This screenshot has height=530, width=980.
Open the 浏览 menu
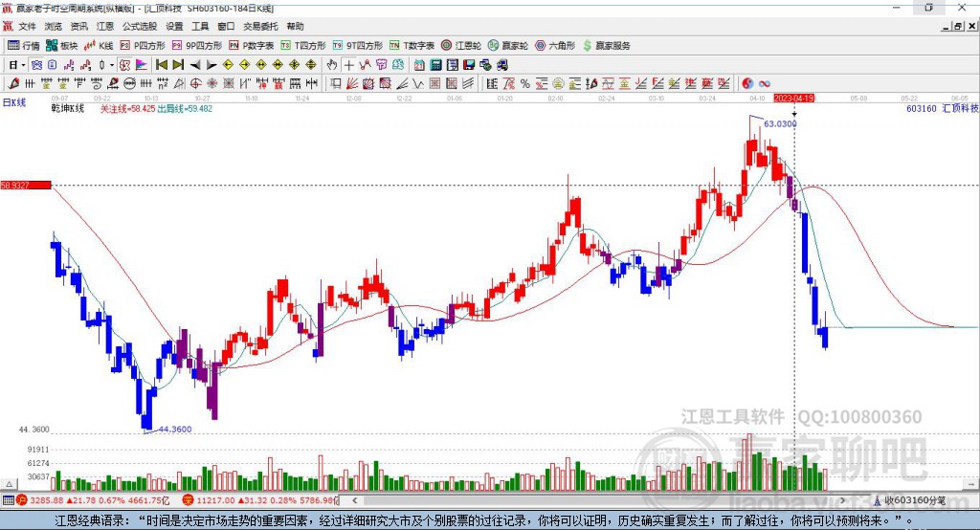click(54, 26)
